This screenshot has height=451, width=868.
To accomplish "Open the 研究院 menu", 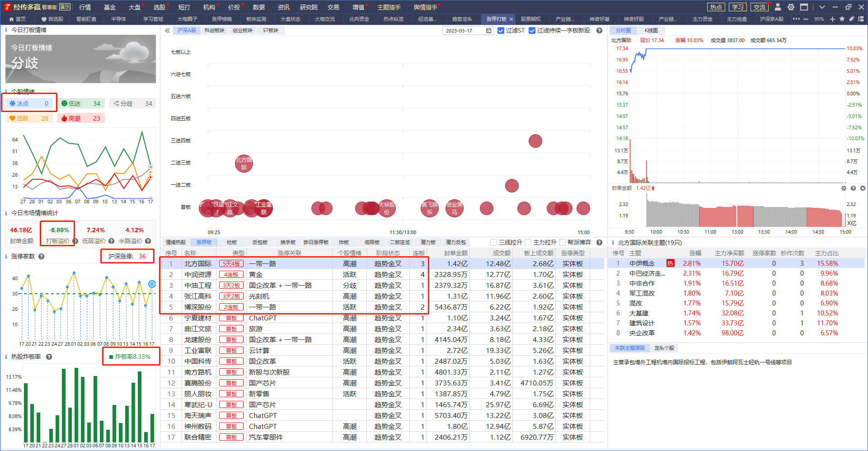I will point(309,7).
